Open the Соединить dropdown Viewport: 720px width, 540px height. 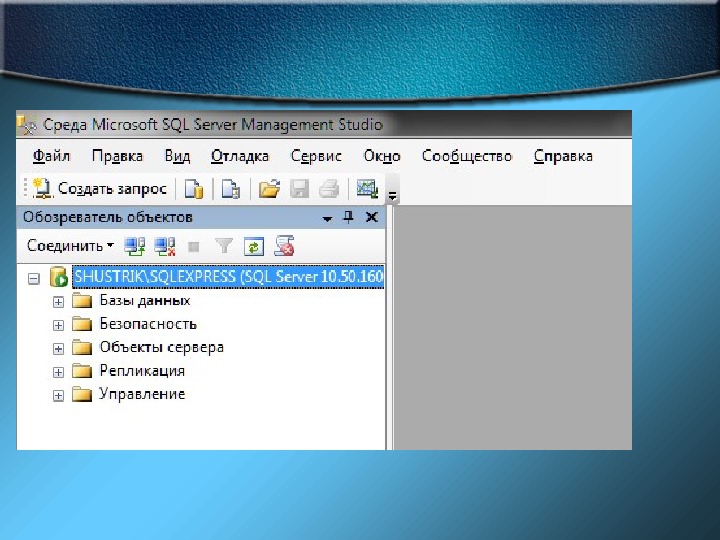pos(70,246)
